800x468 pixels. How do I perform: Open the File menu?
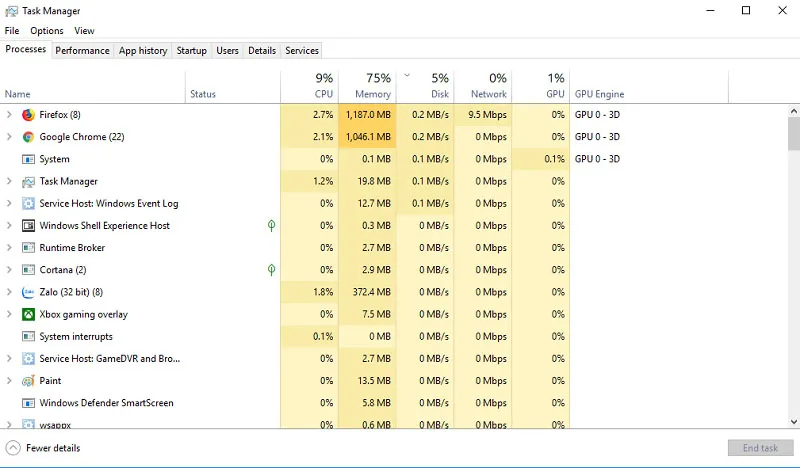coord(12,31)
